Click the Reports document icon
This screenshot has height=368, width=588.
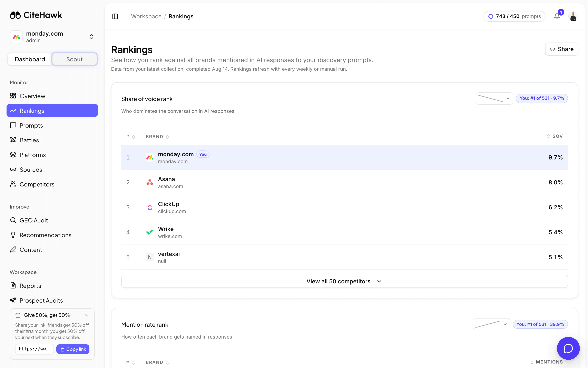pyautogui.click(x=13, y=285)
